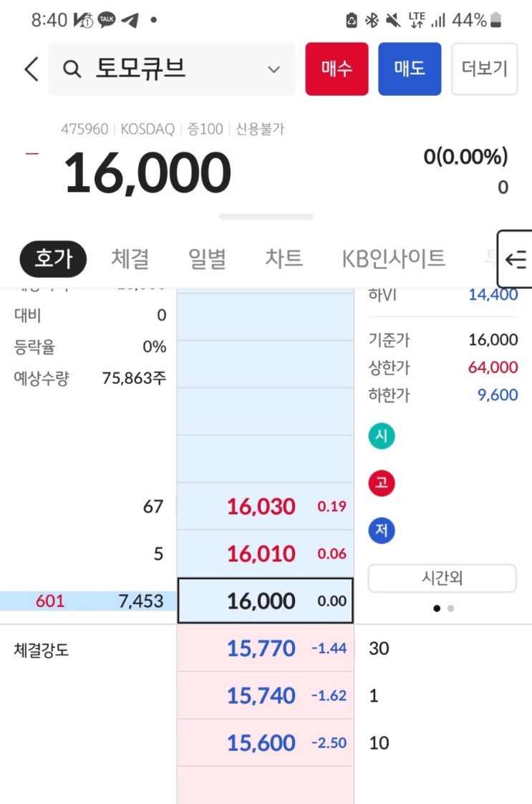The height and width of the screenshot is (804, 532).
Task: Tap the 시간외 after-hours button
Action: point(442,578)
